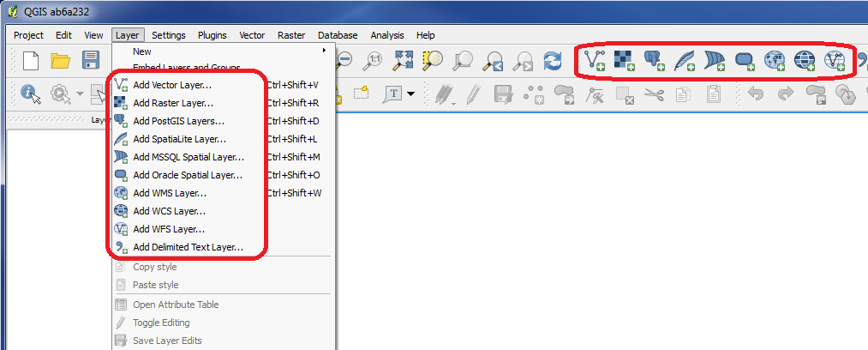Click the Move Feature toolbar icon
868x350 pixels.
click(565, 94)
